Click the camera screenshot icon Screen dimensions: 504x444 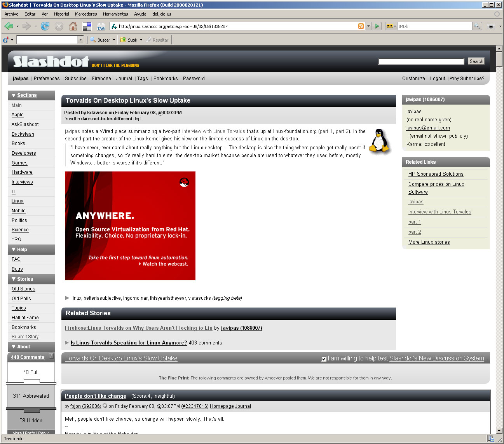point(491,26)
